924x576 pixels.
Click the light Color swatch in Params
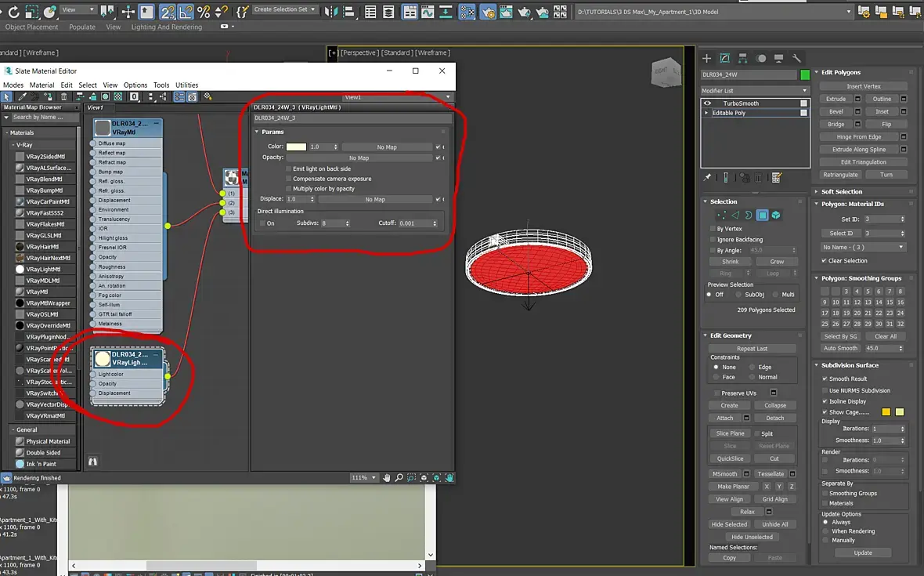[296, 147]
